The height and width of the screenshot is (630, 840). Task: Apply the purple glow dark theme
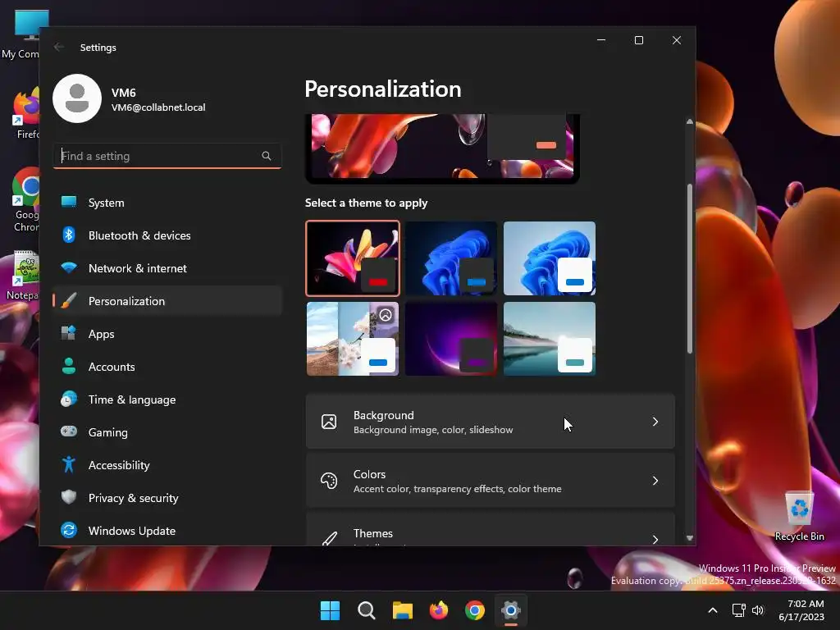[451, 339]
